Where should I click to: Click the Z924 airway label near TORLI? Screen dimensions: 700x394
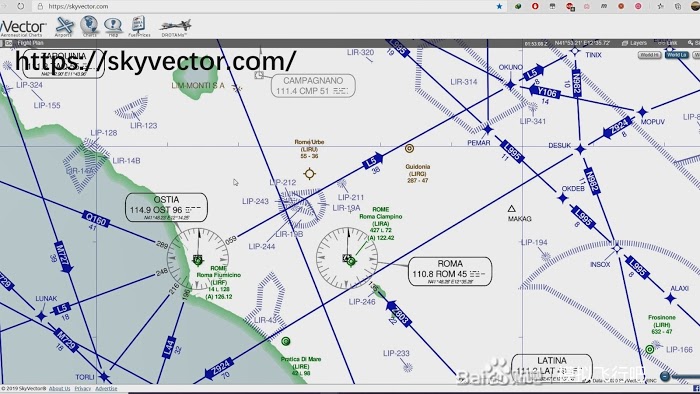[x=220, y=369]
